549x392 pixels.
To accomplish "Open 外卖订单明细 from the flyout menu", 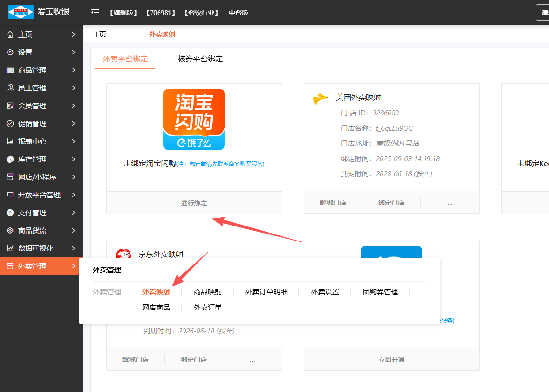I will 266,292.
